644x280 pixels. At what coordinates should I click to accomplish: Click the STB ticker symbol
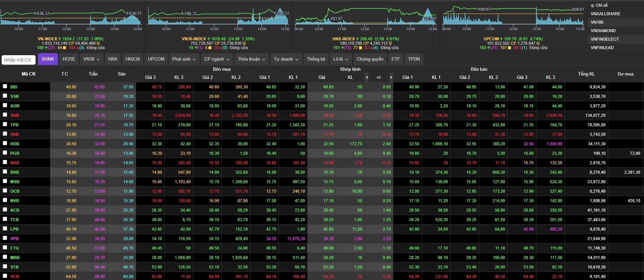(x=15, y=267)
